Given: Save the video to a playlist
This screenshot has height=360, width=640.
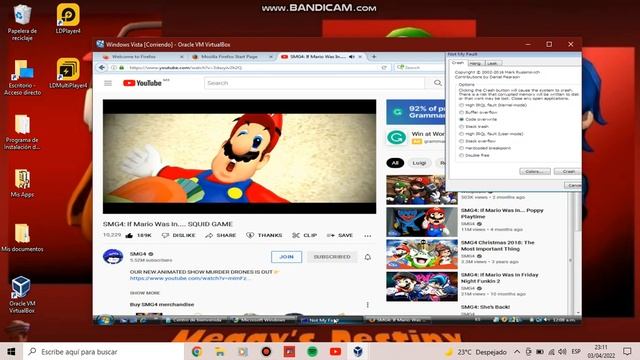Looking at the screenshot, I should pos(340,236).
